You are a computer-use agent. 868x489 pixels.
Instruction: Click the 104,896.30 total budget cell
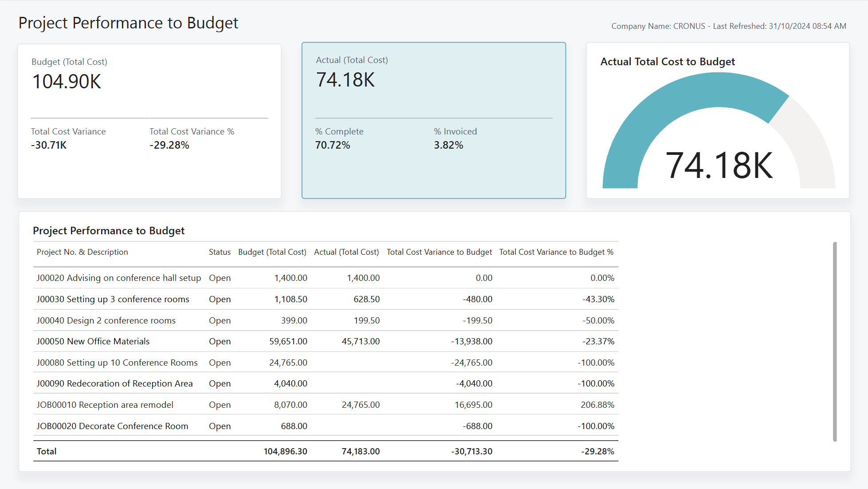pyautogui.click(x=285, y=451)
